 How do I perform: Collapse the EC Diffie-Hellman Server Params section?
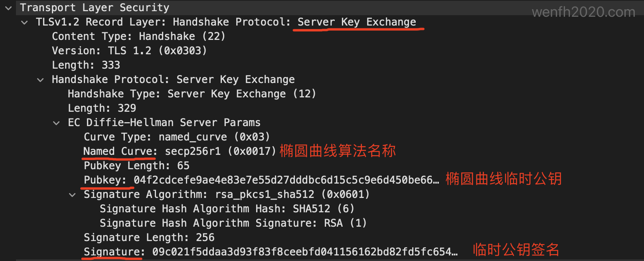[x=56, y=123]
